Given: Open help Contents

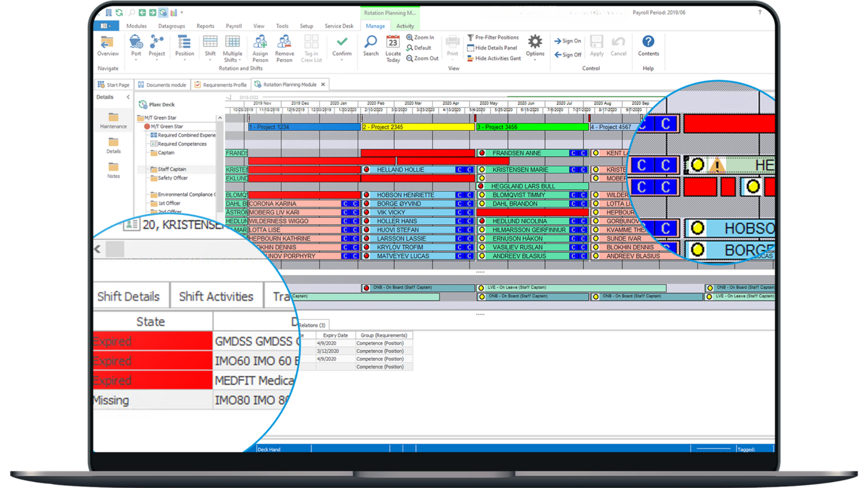Looking at the screenshot, I should coord(648,46).
